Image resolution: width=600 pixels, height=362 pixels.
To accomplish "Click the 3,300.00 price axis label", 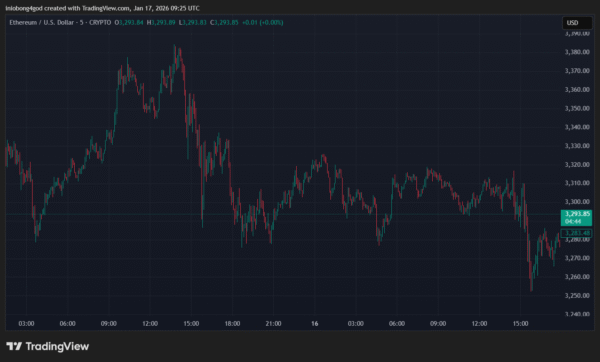I will click(577, 202).
